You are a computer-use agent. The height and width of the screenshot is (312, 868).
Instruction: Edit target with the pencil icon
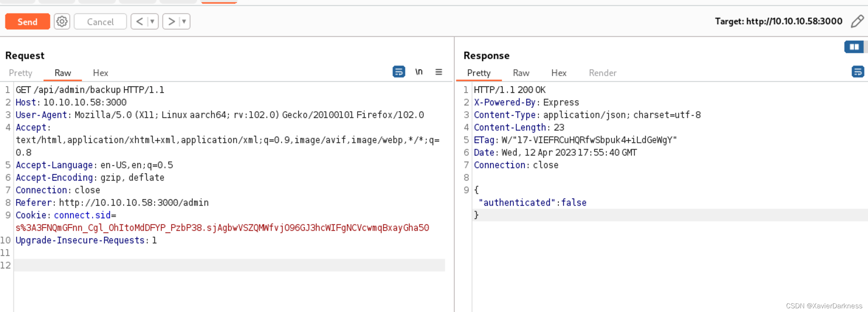coord(857,21)
